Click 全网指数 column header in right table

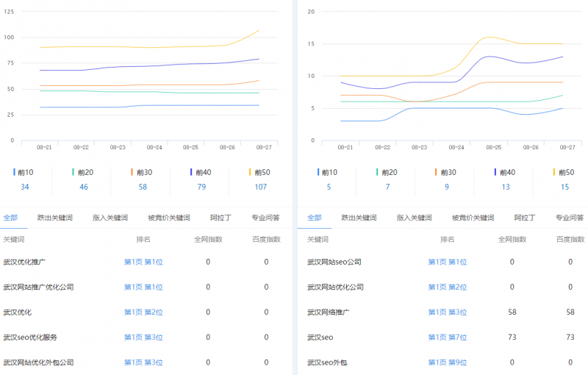pos(512,240)
